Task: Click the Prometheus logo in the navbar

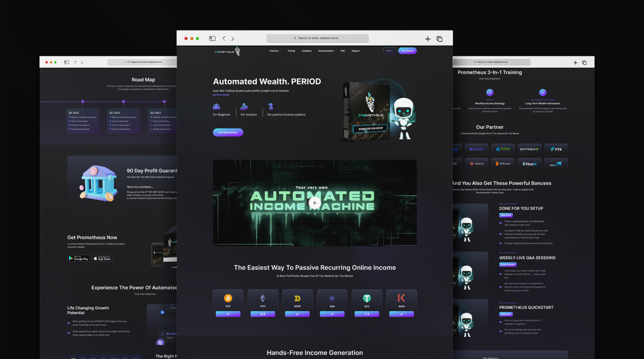Action: [x=227, y=51]
